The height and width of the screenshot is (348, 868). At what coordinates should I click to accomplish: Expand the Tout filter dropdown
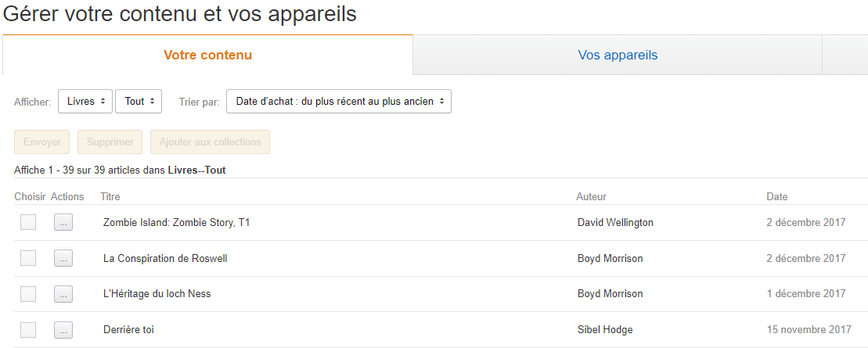point(139,101)
